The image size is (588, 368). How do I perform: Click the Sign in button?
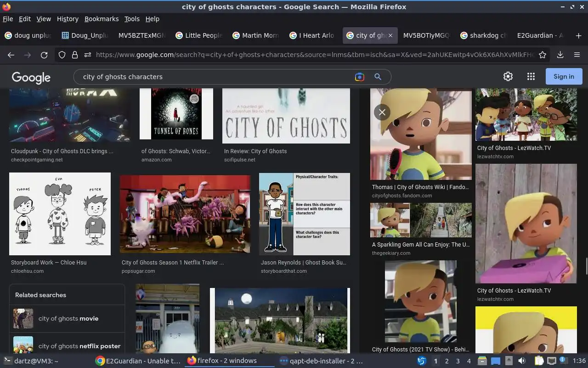[x=564, y=76]
